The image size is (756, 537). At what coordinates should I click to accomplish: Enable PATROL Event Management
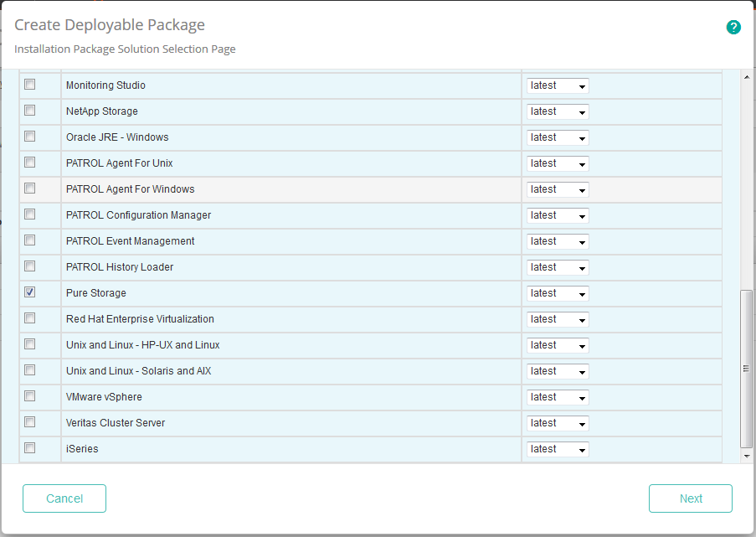pyautogui.click(x=29, y=240)
